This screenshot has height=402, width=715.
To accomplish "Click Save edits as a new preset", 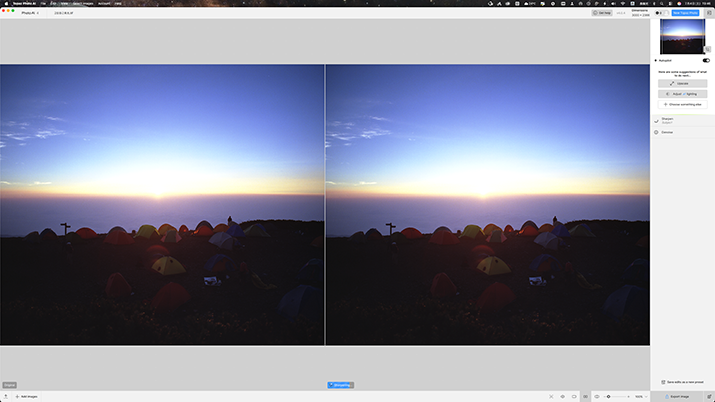I will 682,382.
